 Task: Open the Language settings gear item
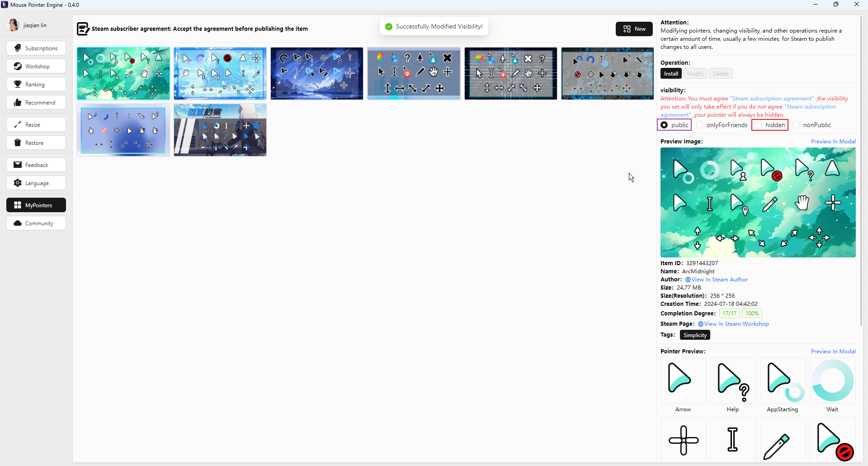tap(36, 183)
